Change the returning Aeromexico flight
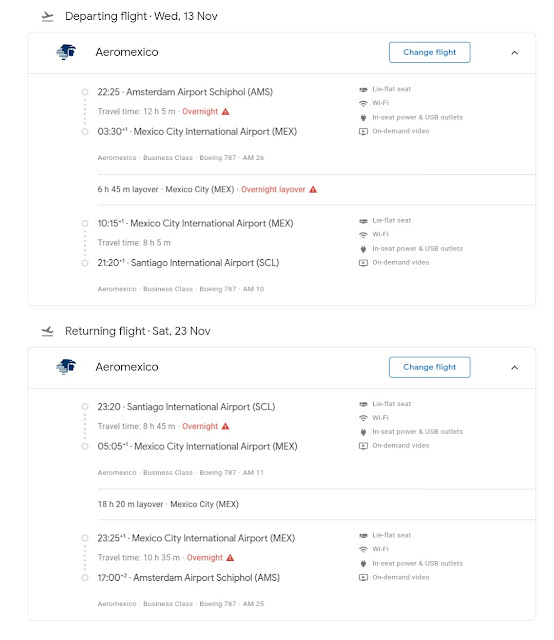Viewport: 554px width, 640px height. click(429, 367)
